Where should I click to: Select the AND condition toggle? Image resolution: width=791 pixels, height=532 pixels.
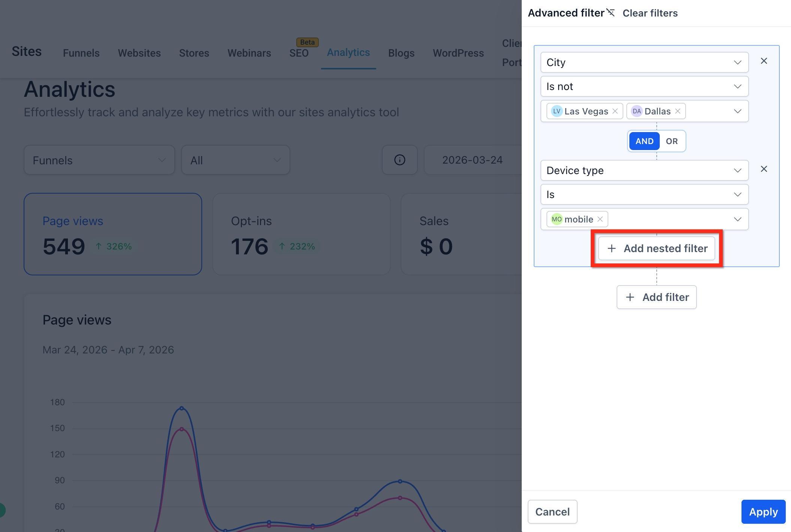pos(644,141)
